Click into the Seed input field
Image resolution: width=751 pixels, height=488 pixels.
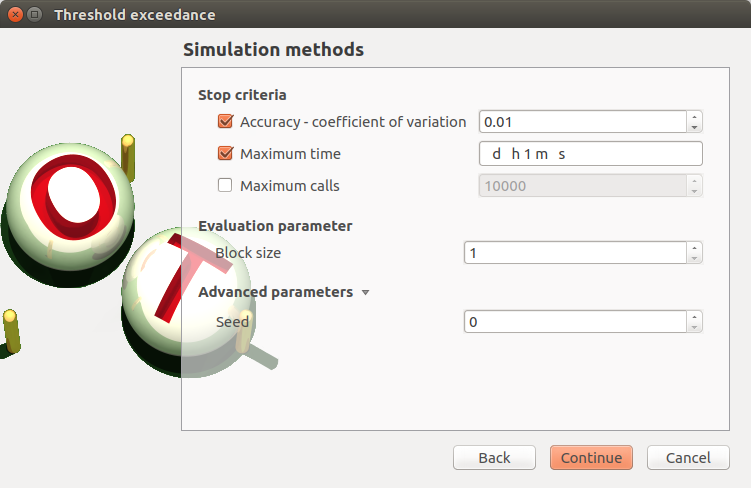pyautogui.click(x=575, y=322)
